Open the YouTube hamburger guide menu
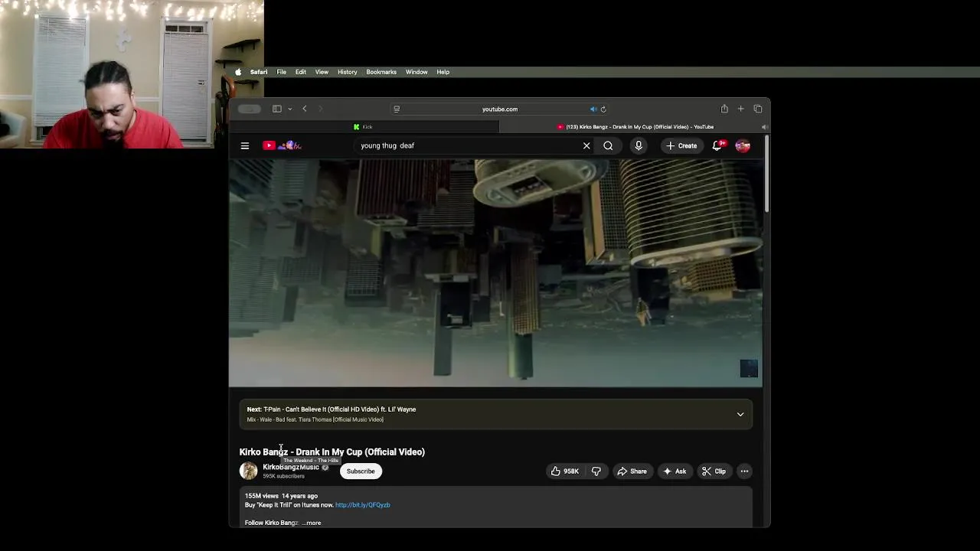Screen dimensions: 980x551 245,145
